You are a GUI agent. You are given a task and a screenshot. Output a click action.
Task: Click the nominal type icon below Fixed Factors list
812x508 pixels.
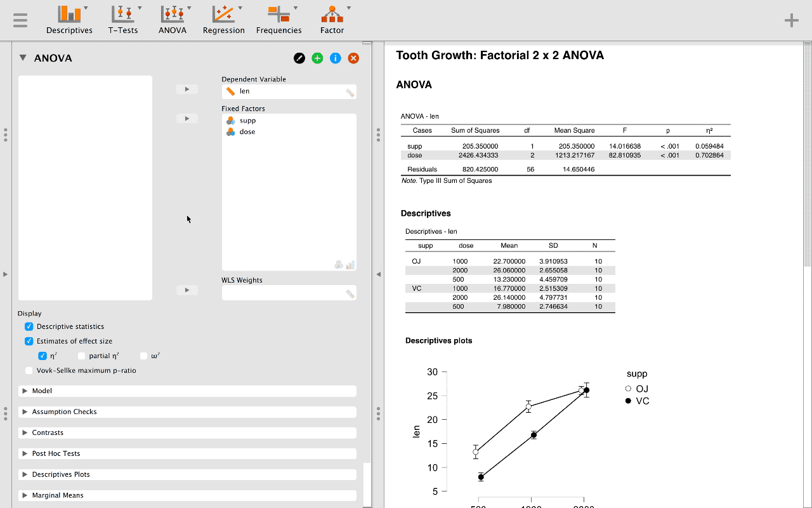[339, 265]
